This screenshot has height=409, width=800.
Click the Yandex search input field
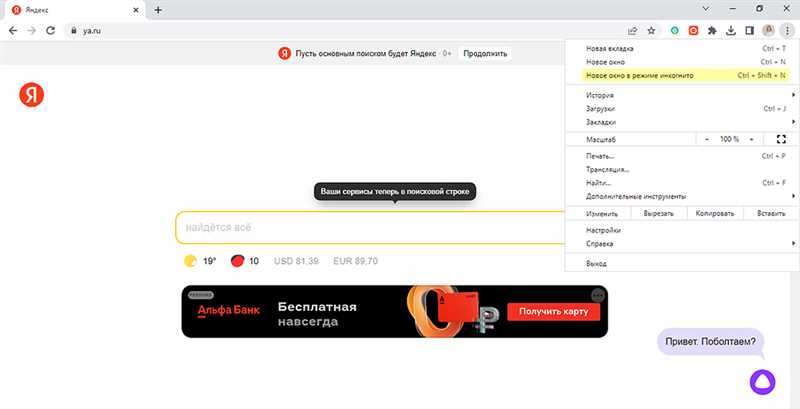370,227
